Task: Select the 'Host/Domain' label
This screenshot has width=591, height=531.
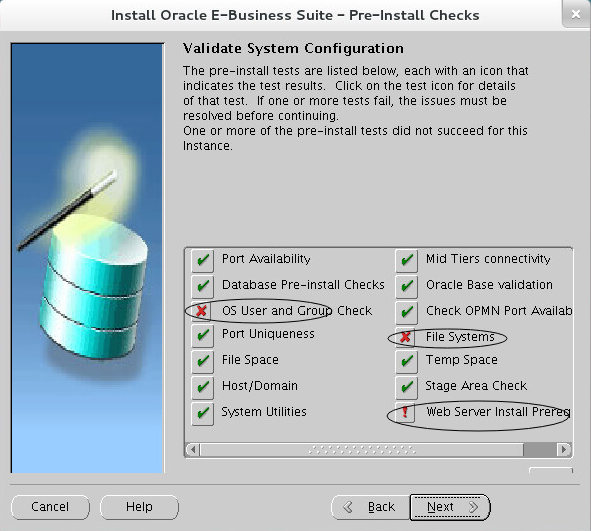Action: coord(260,386)
